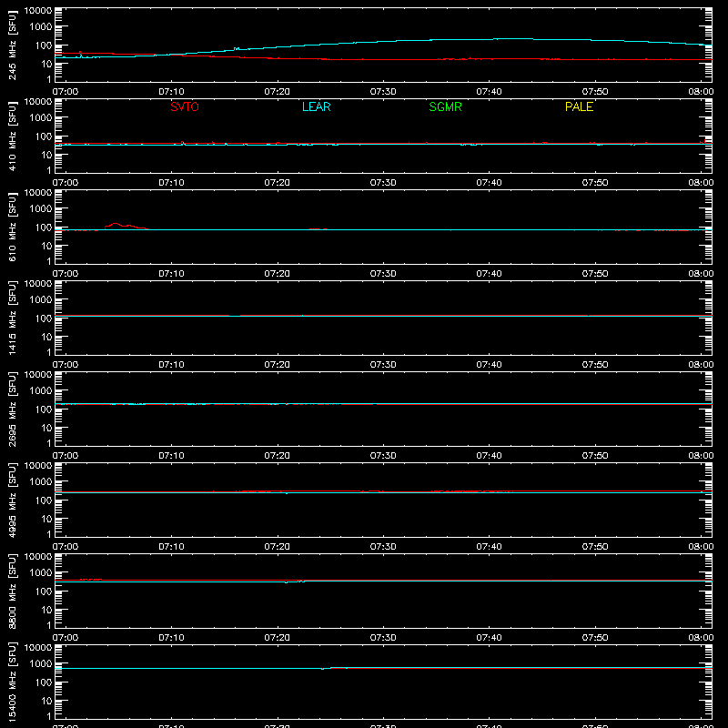Click the 07:30 tick of the 1415 MHz panel
This screenshot has width=728, height=728.
point(383,365)
